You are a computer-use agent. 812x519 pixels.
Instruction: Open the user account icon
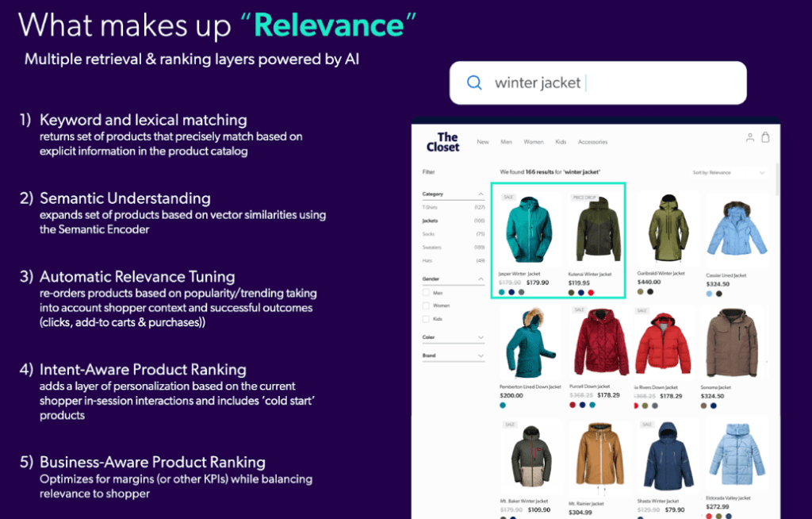749,138
